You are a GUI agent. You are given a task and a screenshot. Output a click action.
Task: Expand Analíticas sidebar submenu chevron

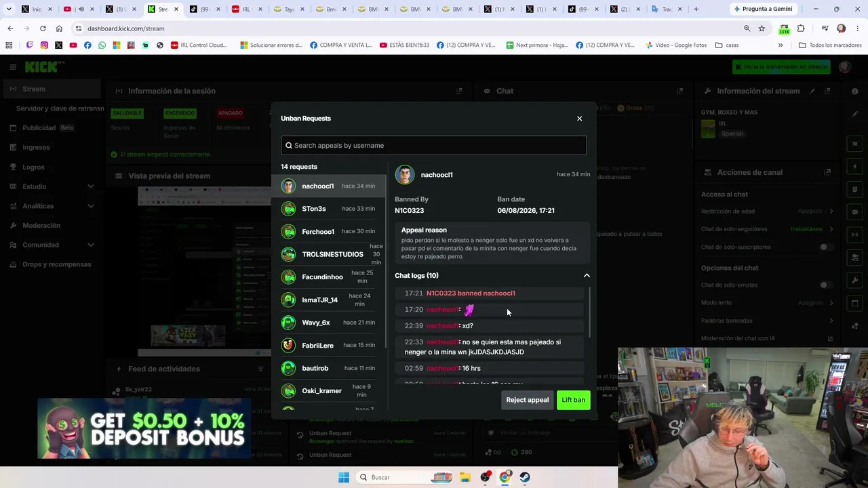(x=91, y=206)
